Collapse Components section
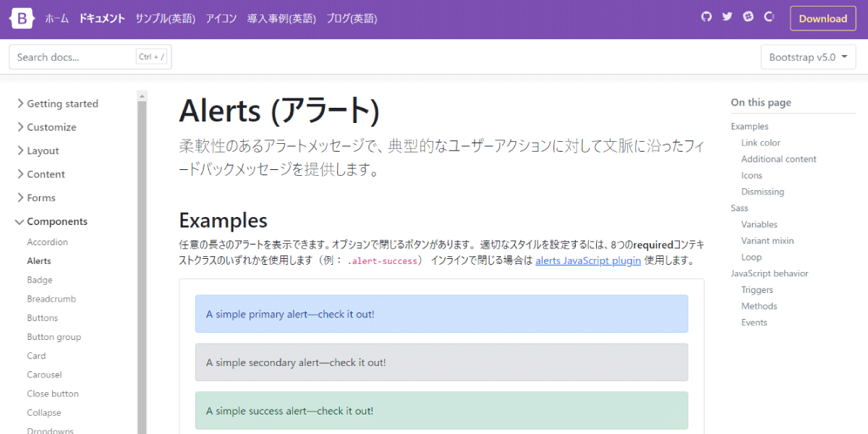This screenshot has width=868, height=434. 51,221
